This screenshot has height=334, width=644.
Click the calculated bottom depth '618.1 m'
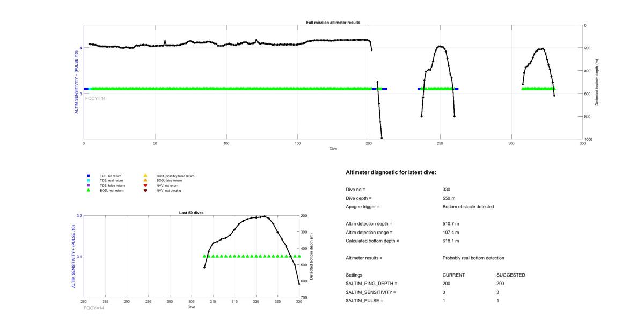point(451,241)
